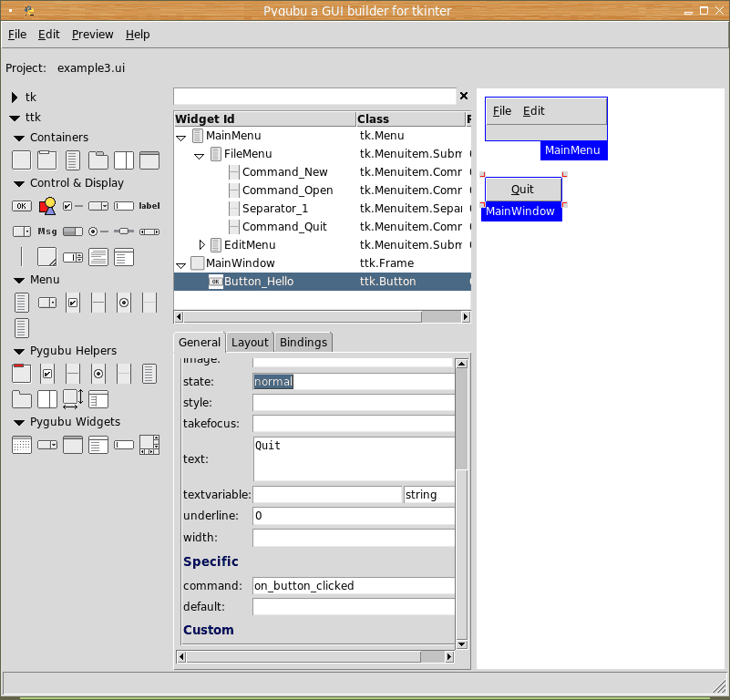Click the 'Class' column header
Image resolution: width=730 pixels, height=700 pixels.
tap(411, 118)
